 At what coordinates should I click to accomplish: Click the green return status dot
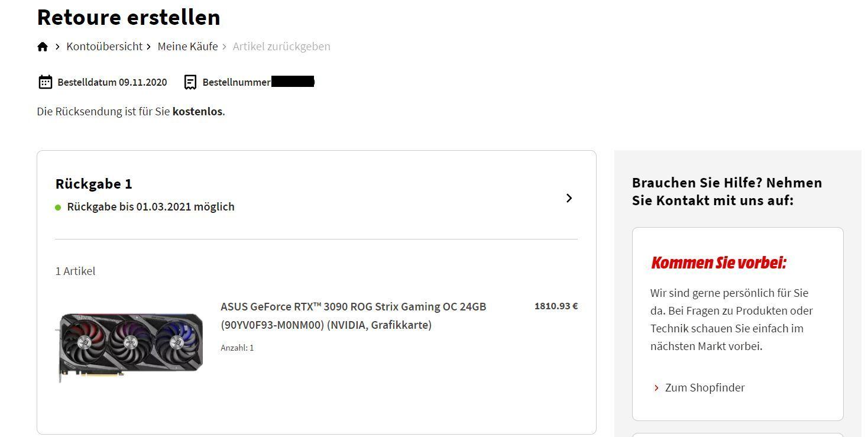point(58,208)
